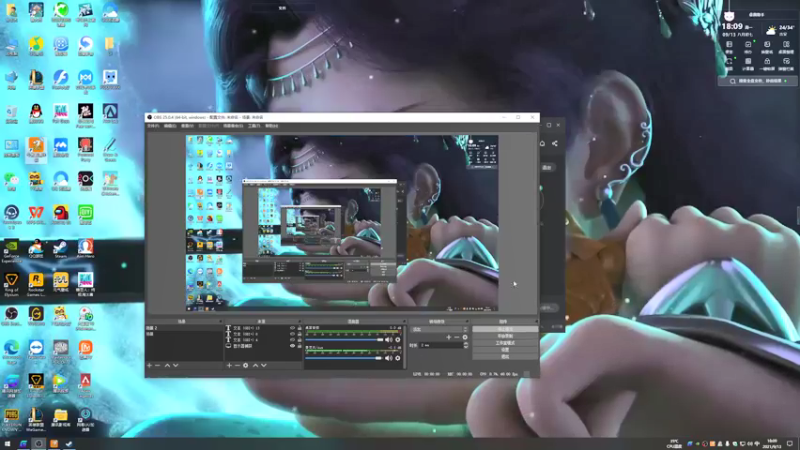The height and width of the screenshot is (450, 800).
Task: Open notification center on taskbar
Action: pyautogui.click(x=790, y=444)
